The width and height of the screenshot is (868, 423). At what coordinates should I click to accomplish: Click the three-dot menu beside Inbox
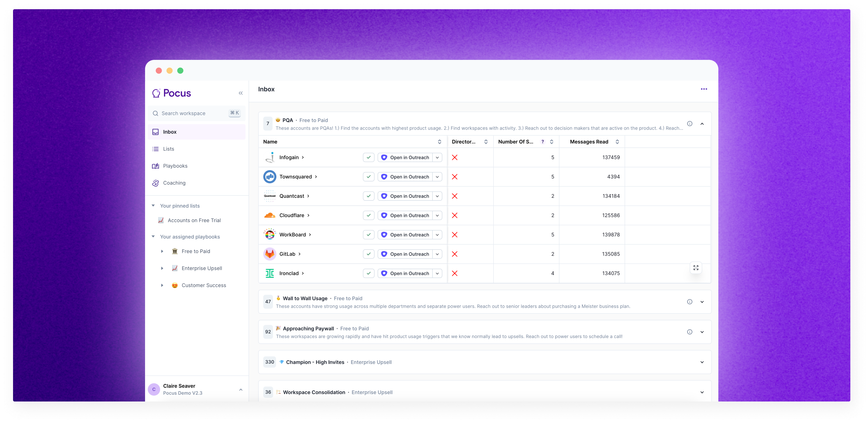coord(704,89)
